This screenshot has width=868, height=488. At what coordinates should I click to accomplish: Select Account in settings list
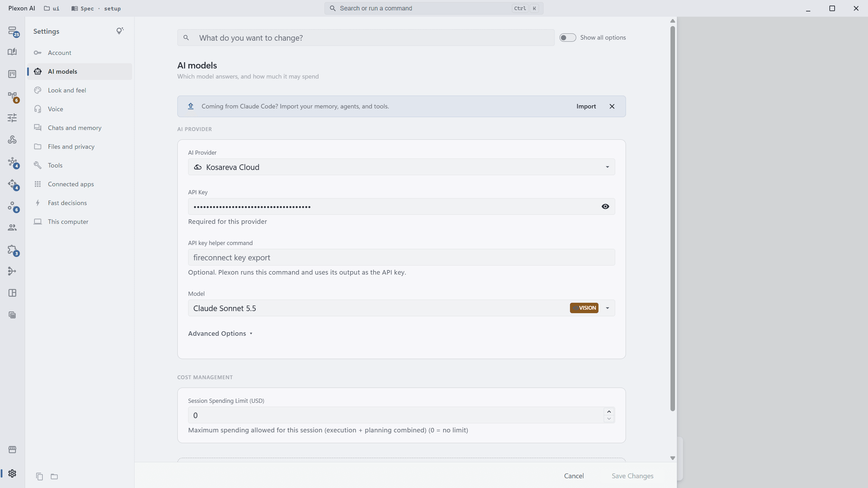pyautogui.click(x=80, y=53)
